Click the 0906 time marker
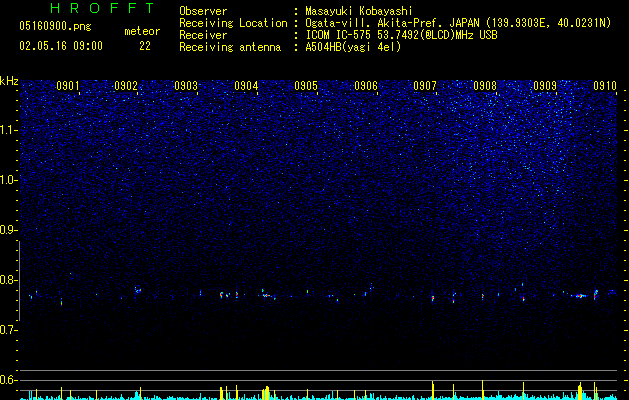 366,85
